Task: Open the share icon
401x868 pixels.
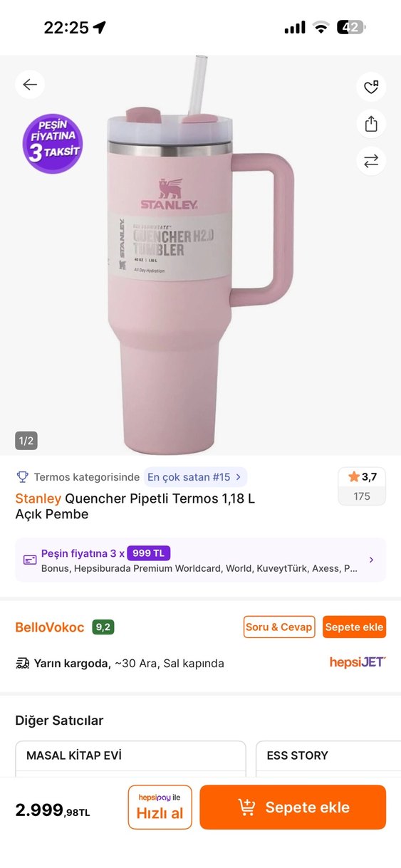Action: click(371, 124)
